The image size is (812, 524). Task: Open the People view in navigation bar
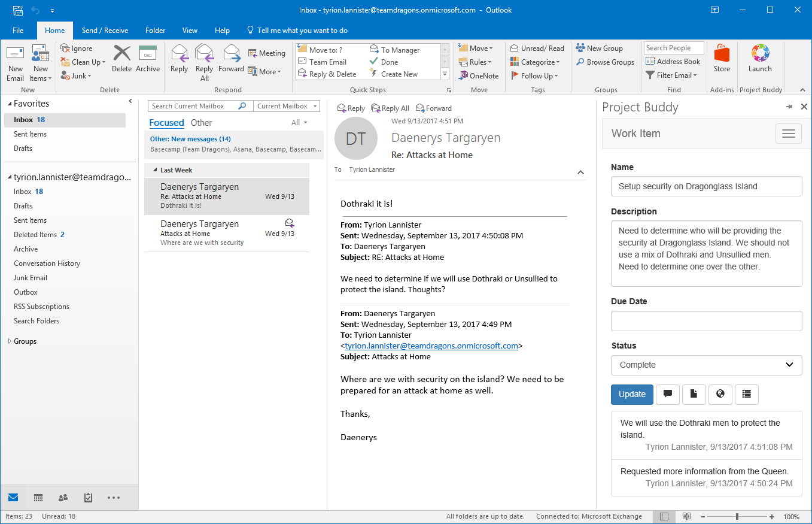(63, 498)
